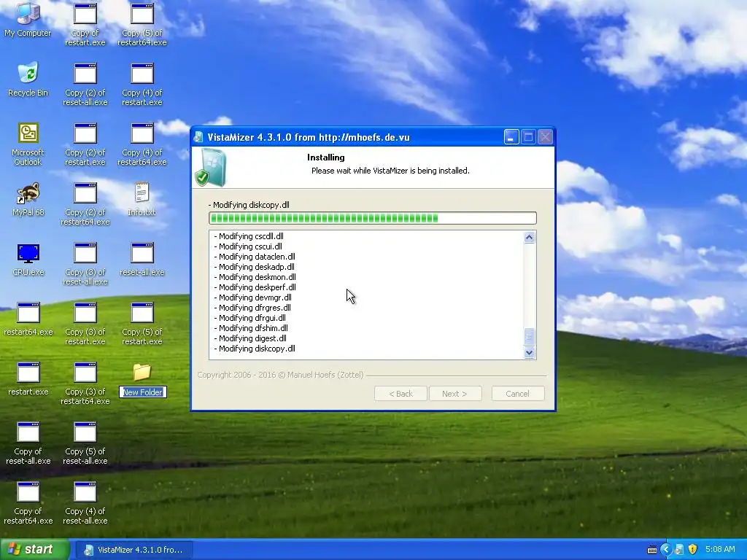This screenshot has height=560, width=747.
Task: Select the Microsoft Outlook desktop shortcut
Action: pos(28,133)
